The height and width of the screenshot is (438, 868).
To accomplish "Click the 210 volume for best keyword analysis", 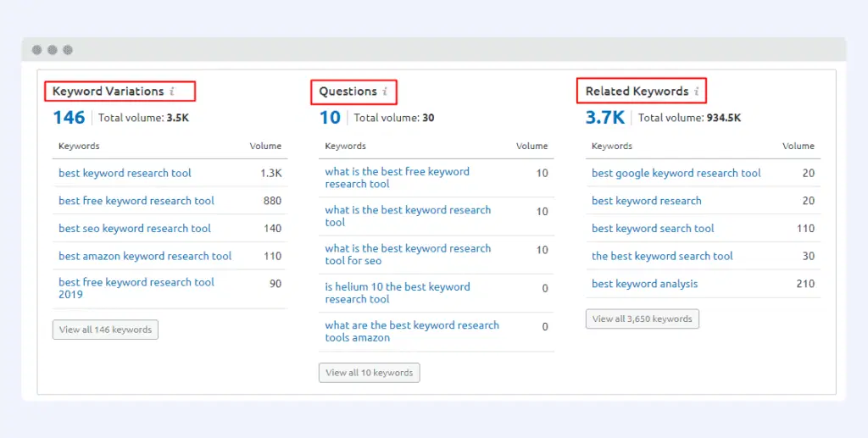I will coord(805,284).
